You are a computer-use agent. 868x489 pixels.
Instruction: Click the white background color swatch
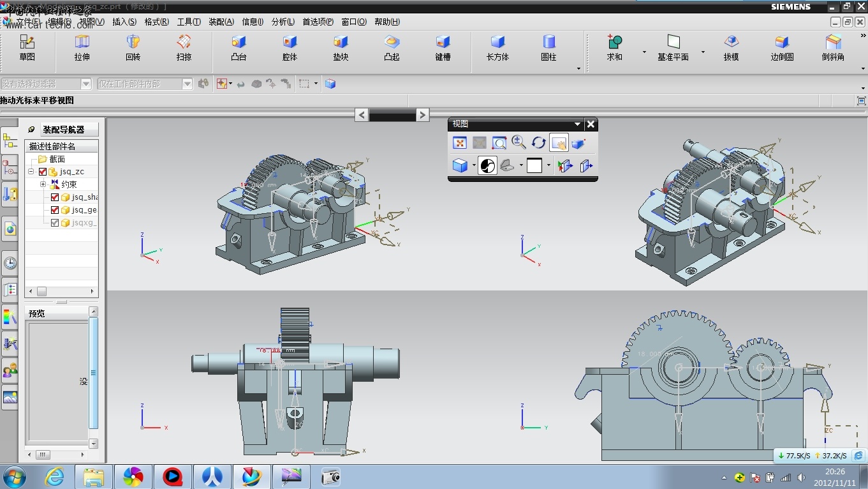(x=534, y=166)
